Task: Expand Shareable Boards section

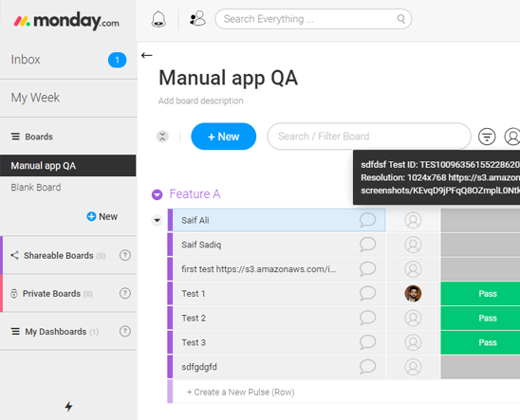Action: pos(59,256)
